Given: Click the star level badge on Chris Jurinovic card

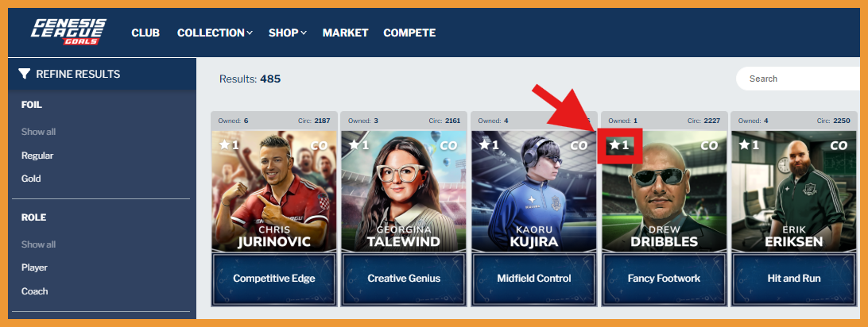Looking at the screenshot, I should pos(229,144).
